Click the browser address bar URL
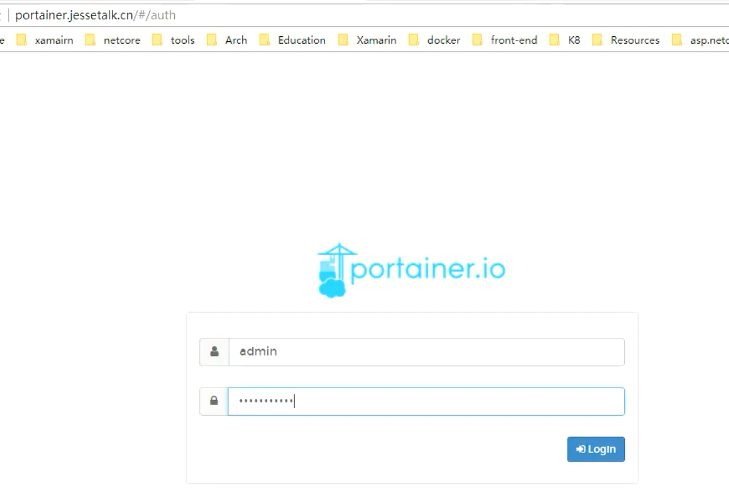This screenshot has height=498, width=729. 95,15
